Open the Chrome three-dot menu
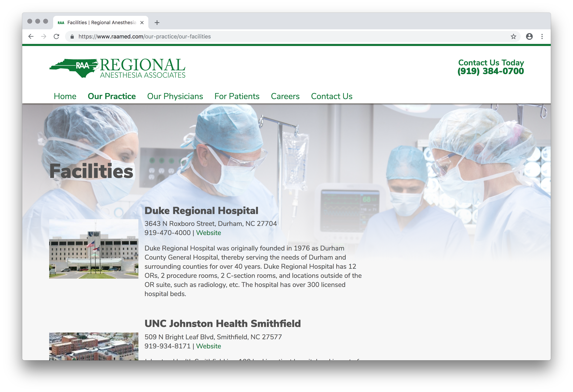The width and height of the screenshot is (573, 392). pos(542,36)
